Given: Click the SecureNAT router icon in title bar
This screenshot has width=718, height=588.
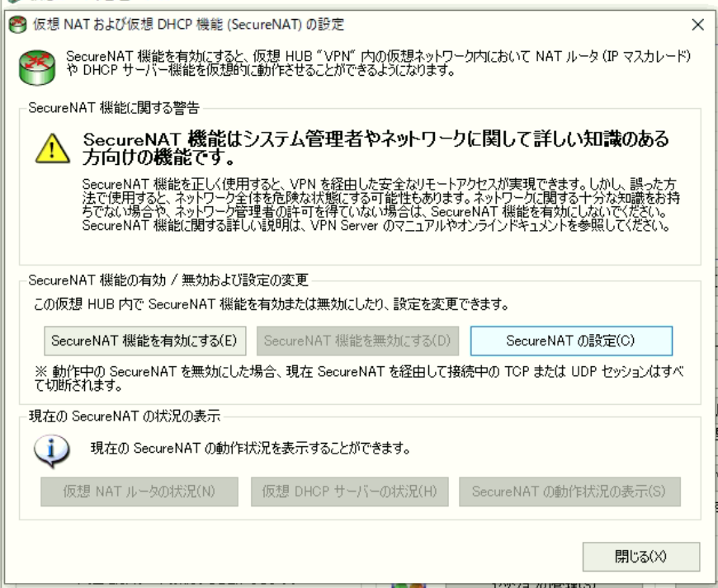Looking at the screenshot, I should click(18, 25).
